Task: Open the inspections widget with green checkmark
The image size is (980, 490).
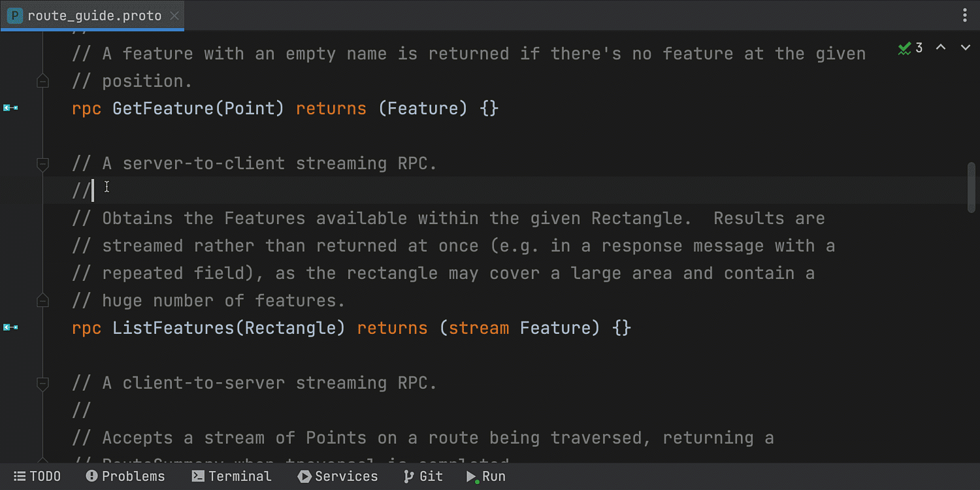Action: tap(911, 48)
